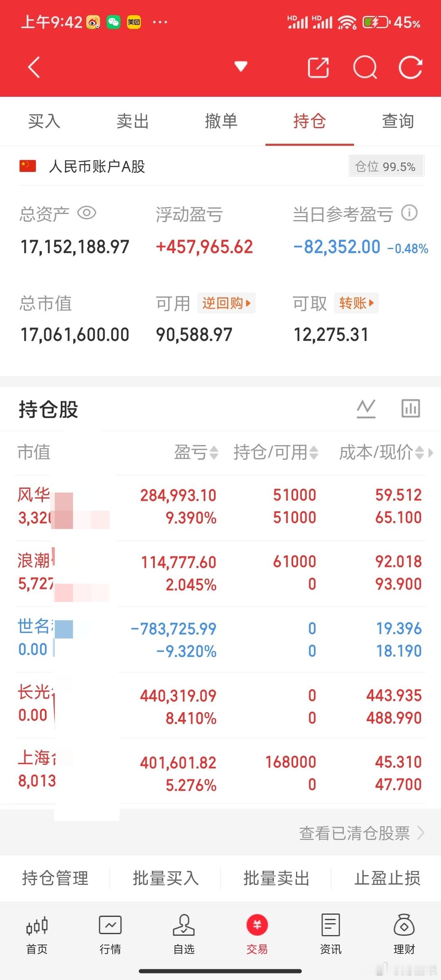This screenshot has height=980, width=441.
Task: Open 持仓管理
Action: click(x=55, y=878)
